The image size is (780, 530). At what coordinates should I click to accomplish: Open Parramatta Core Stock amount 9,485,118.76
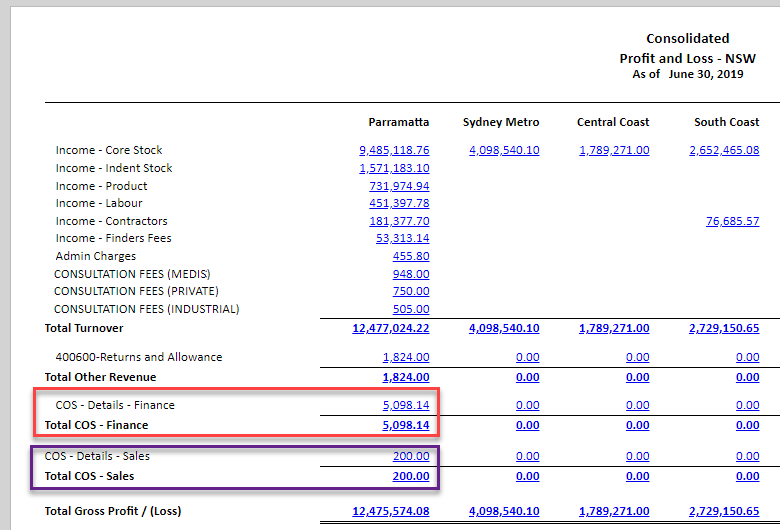[x=394, y=150]
